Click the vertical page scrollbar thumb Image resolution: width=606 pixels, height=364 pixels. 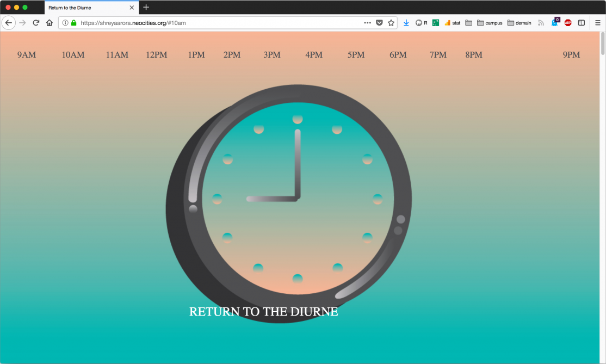click(x=602, y=44)
